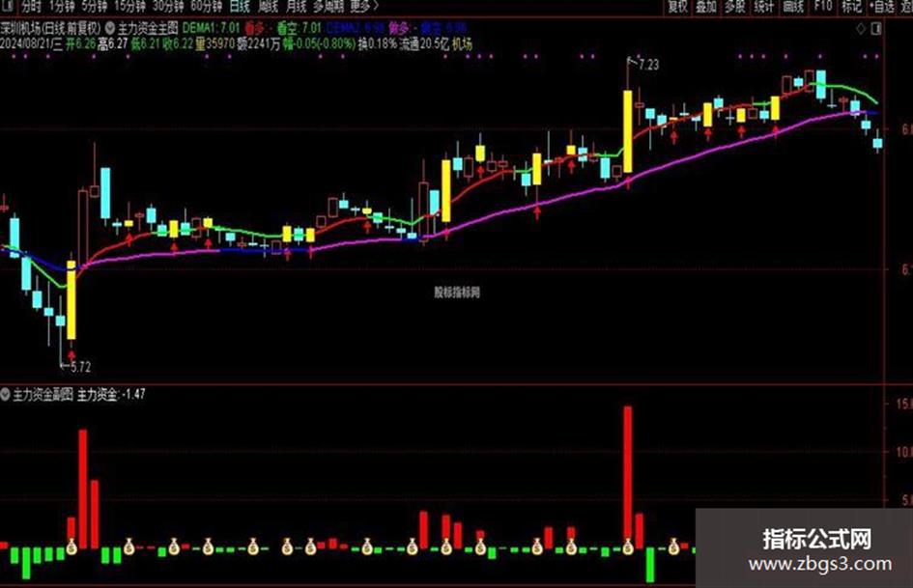Open the 画线 drawing tools

click(793, 7)
